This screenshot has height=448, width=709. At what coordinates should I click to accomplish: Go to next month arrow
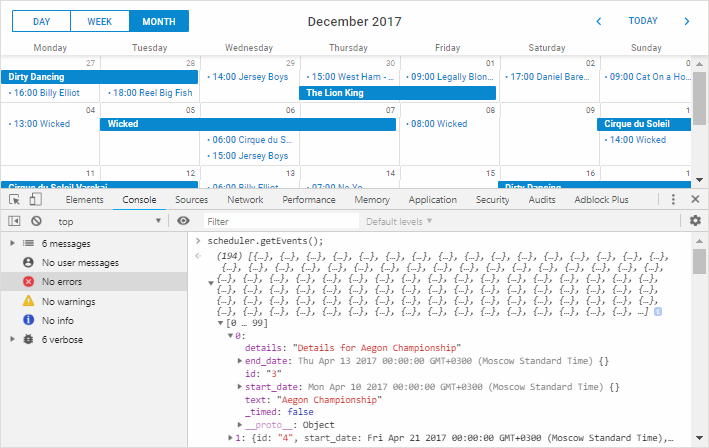coord(687,21)
